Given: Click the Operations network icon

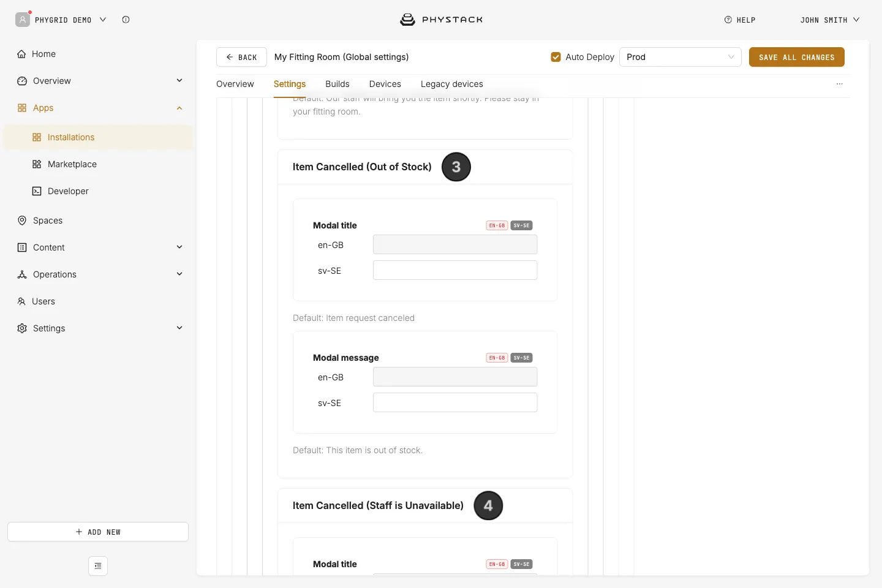Looking at the screenshot, I should click(22, 274).
